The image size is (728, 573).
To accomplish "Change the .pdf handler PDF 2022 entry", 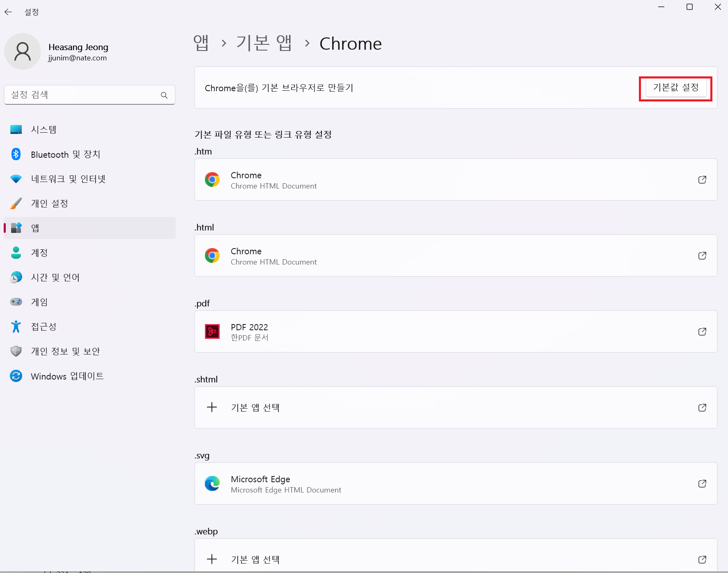I will pos(456,331).
